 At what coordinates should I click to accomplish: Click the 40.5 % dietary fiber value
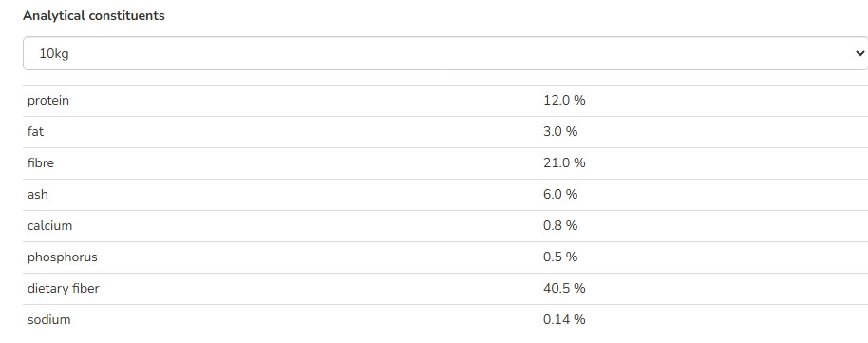pos(564,289)
